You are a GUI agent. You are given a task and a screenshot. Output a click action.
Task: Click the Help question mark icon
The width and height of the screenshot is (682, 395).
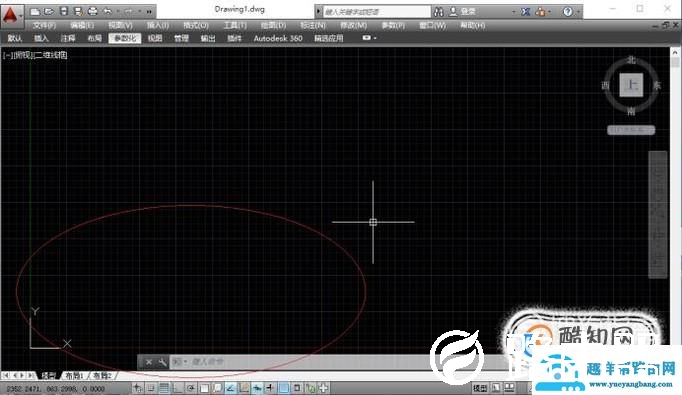[568, 12]
